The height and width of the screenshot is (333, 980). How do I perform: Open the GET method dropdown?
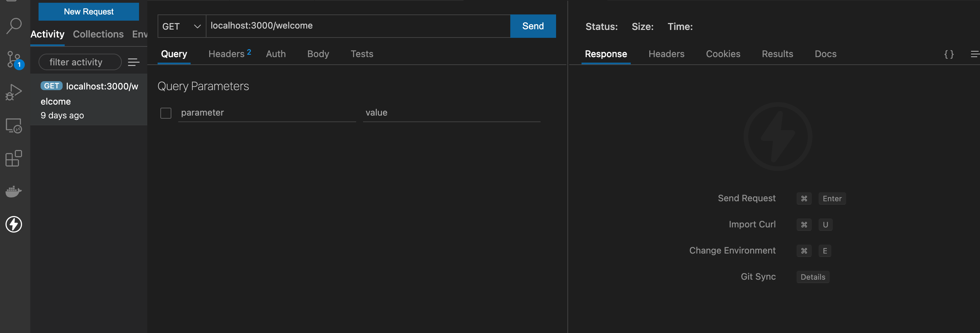point(182,26)
